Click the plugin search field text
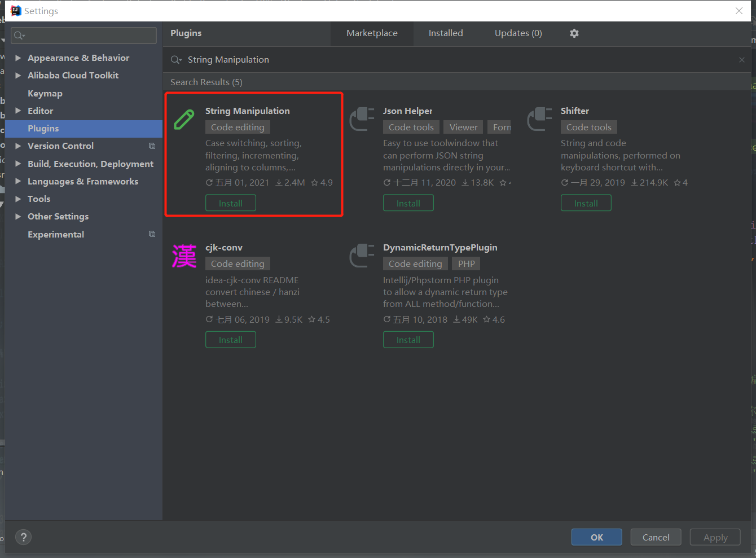This screenshot has width=756, height=558. (x=228, y=60)
